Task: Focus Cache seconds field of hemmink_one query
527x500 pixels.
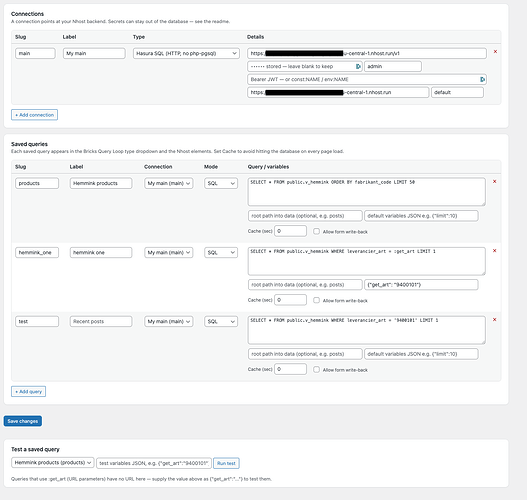Action: coord(290,300)
